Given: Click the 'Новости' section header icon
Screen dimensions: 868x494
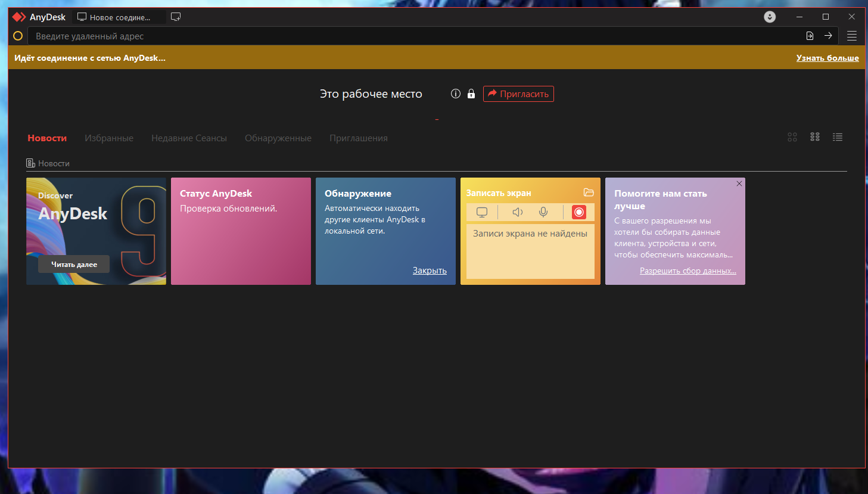Looking at the screenshot, I should 30,163.
